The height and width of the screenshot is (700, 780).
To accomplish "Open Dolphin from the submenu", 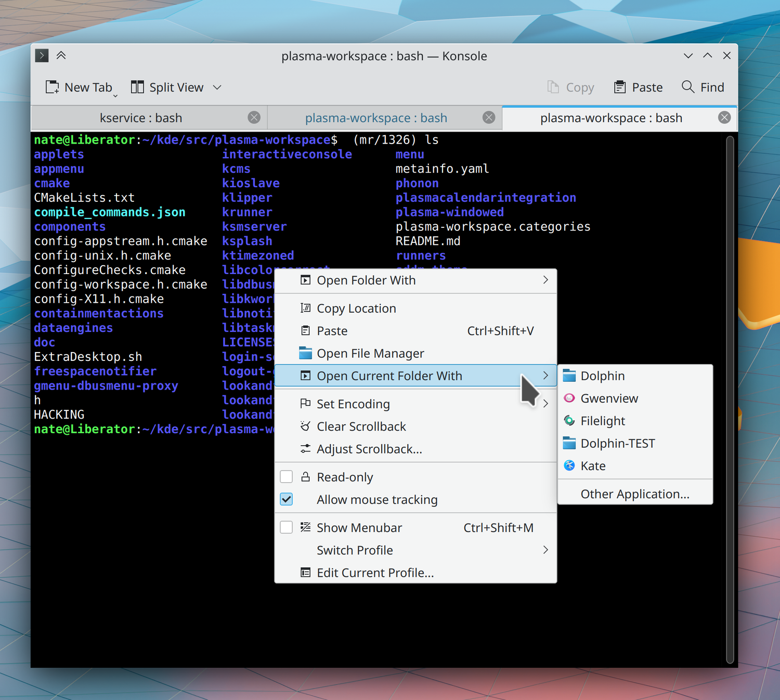I will 602,376.
